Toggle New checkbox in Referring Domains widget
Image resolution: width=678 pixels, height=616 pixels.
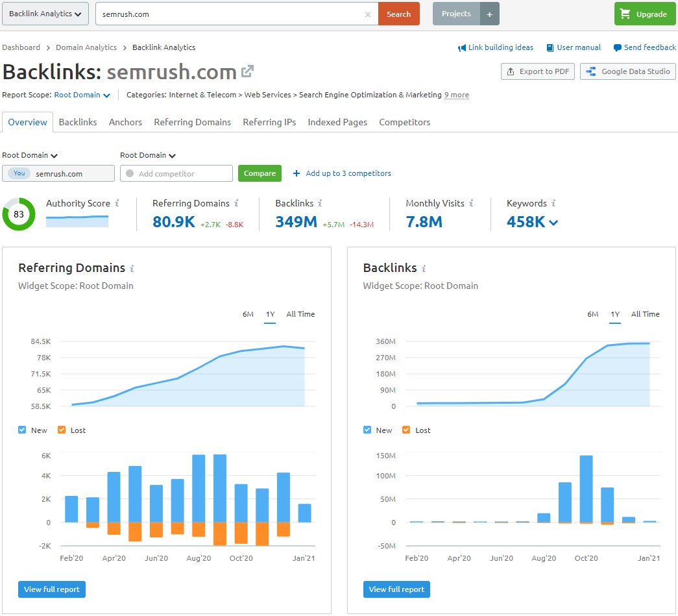22,430
